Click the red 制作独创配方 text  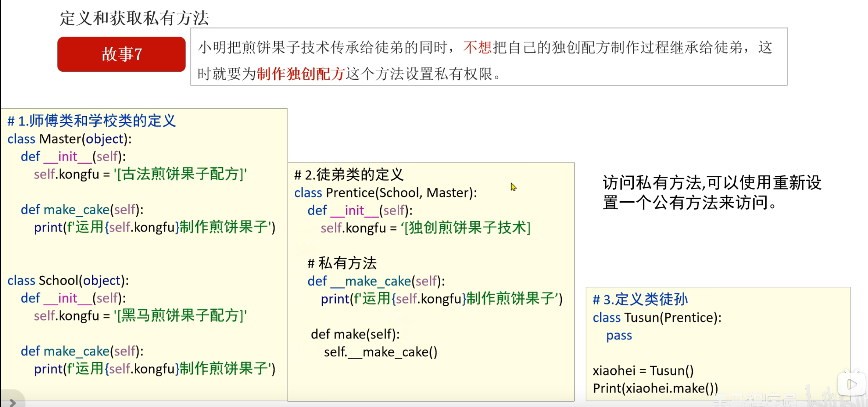tap(300, 74)
